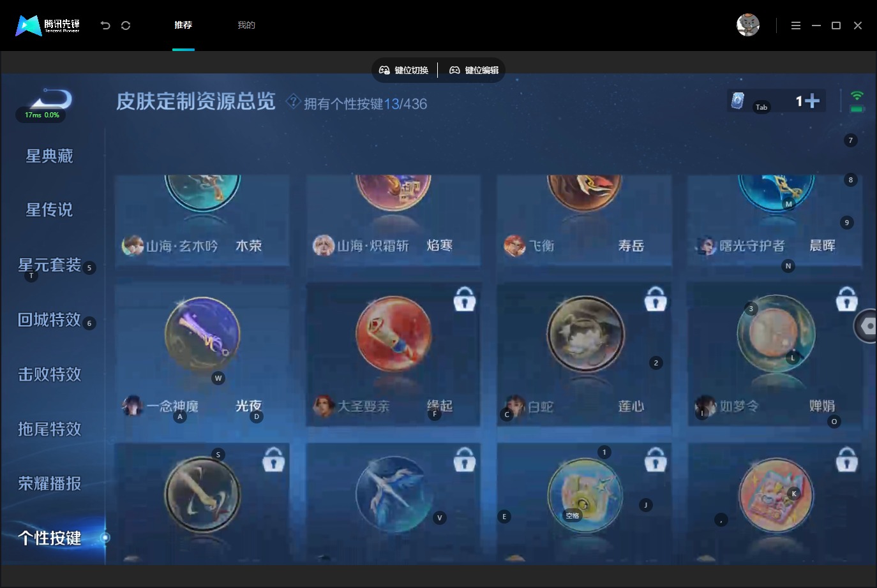The width and height of the screenshot is (877, 588).
Task: Click the Tencent Pioneer logo
Action: [x=48, y=26]
